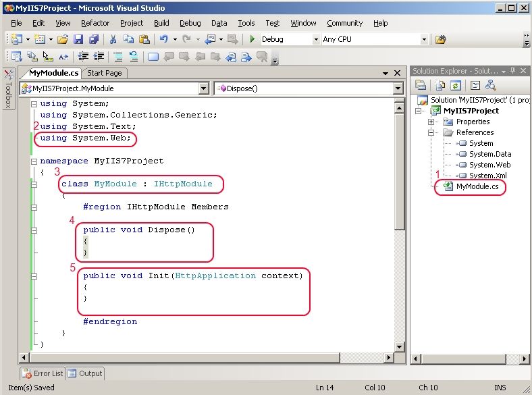Click the Save All toolbar icon

[x=94, y=39]
